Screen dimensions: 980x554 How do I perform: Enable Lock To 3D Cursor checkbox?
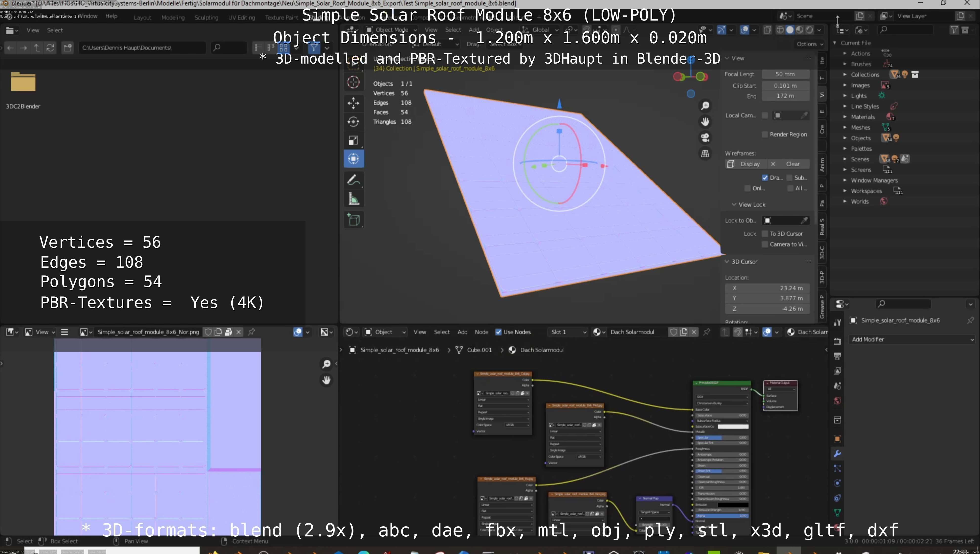pyautogui.click(x=765, y=234)
